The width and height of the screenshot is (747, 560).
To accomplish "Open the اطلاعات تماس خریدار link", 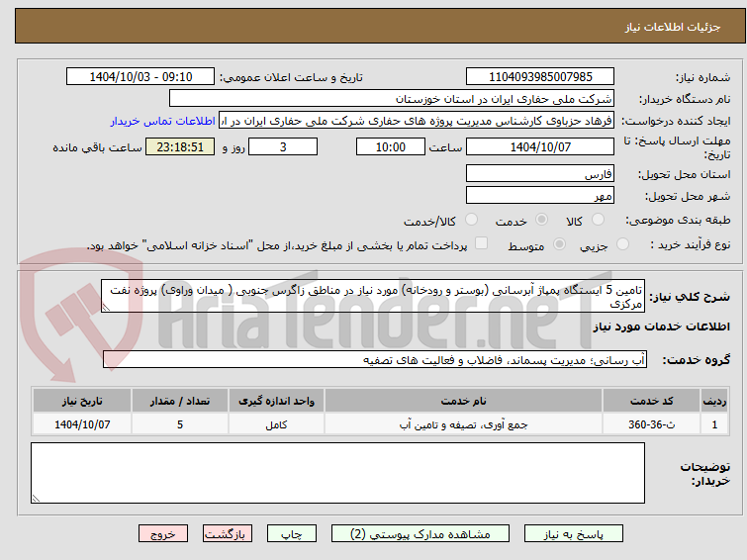I will (163, 121).
